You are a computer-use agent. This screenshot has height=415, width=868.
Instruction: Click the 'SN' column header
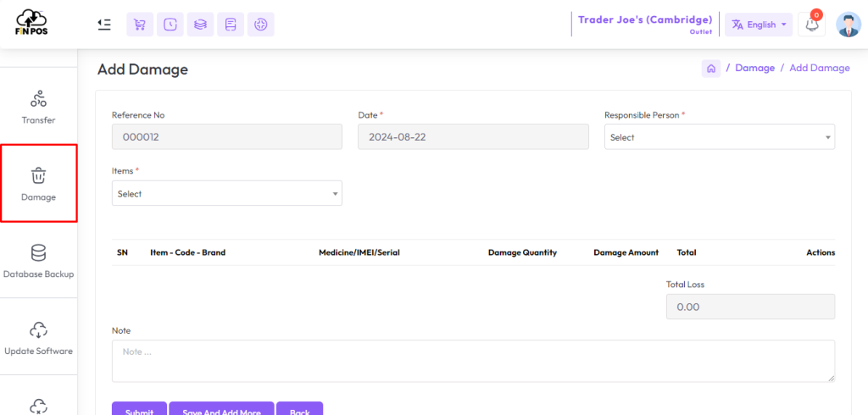122,252
